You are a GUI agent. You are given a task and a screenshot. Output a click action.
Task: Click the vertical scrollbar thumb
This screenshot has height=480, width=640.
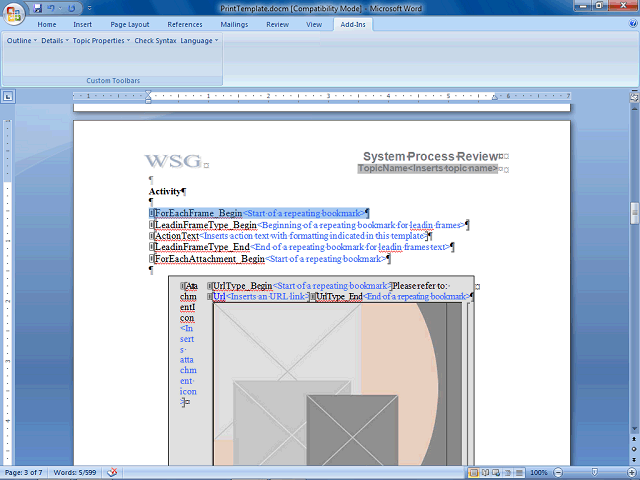[634, 213]
